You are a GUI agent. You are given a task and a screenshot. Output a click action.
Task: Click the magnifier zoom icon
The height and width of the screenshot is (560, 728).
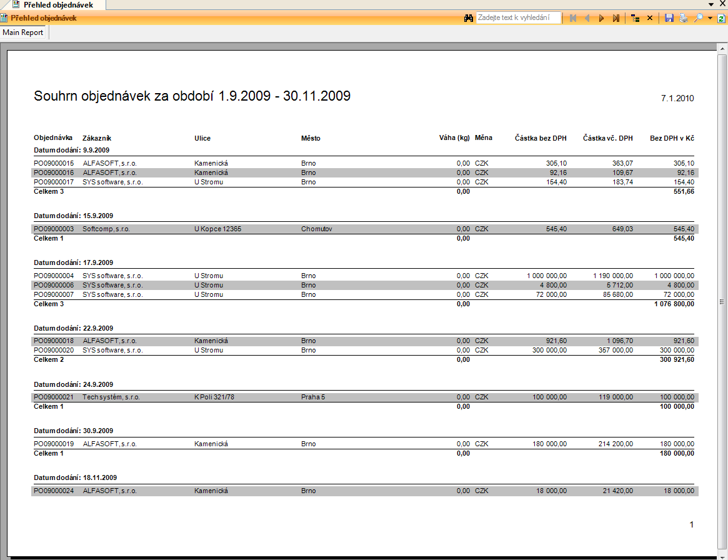click(x=699, y=18)
